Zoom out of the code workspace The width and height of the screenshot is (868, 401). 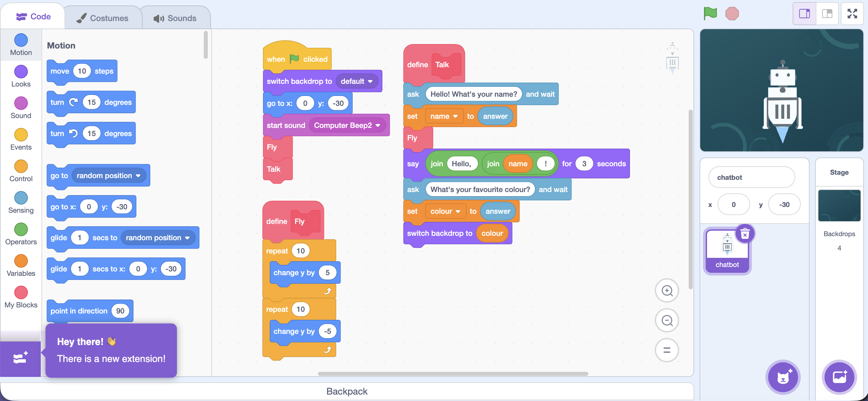coord(667,321)
